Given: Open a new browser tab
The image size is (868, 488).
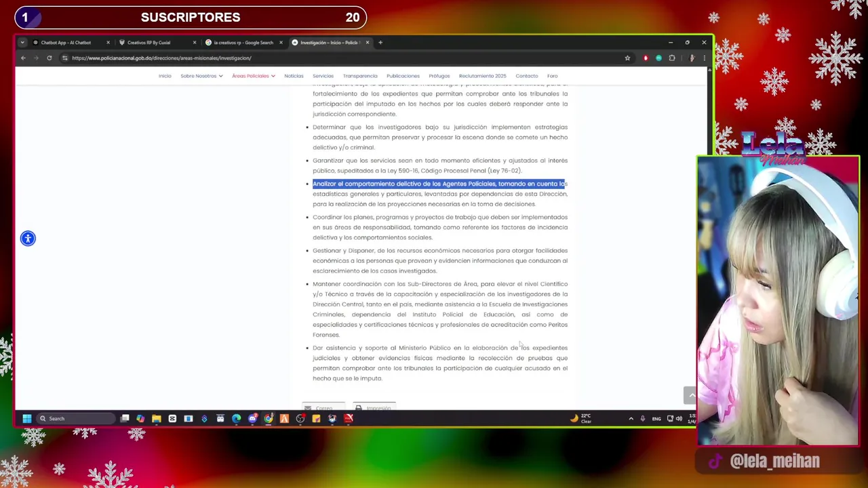Looking at the screenshot, I should [380, 43].
